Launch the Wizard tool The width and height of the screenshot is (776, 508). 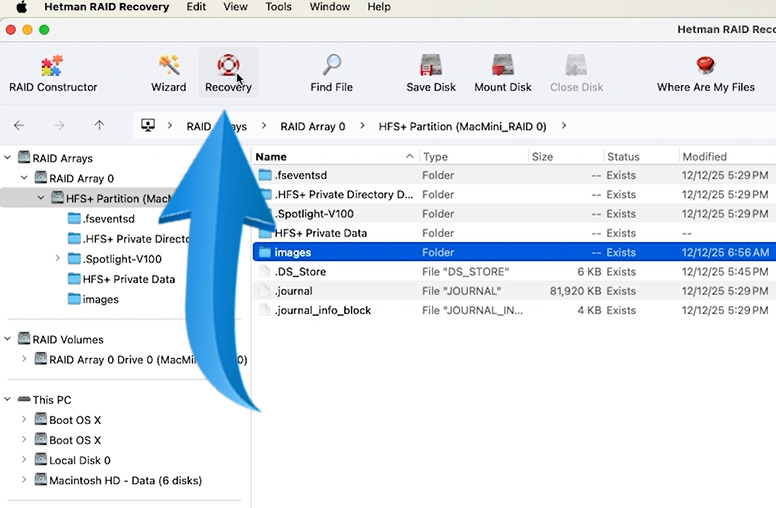click(x=169, y=73)
